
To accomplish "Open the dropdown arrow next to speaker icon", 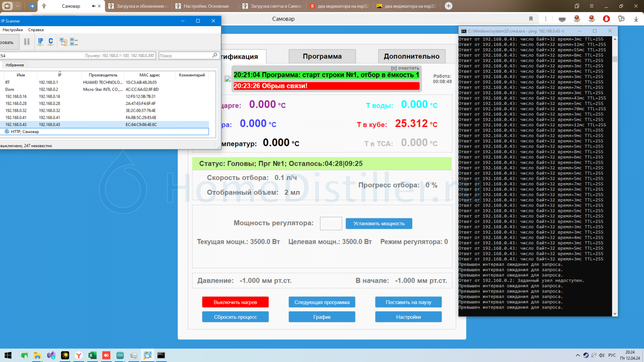I will pyautogui.click(x=18, y=6).
